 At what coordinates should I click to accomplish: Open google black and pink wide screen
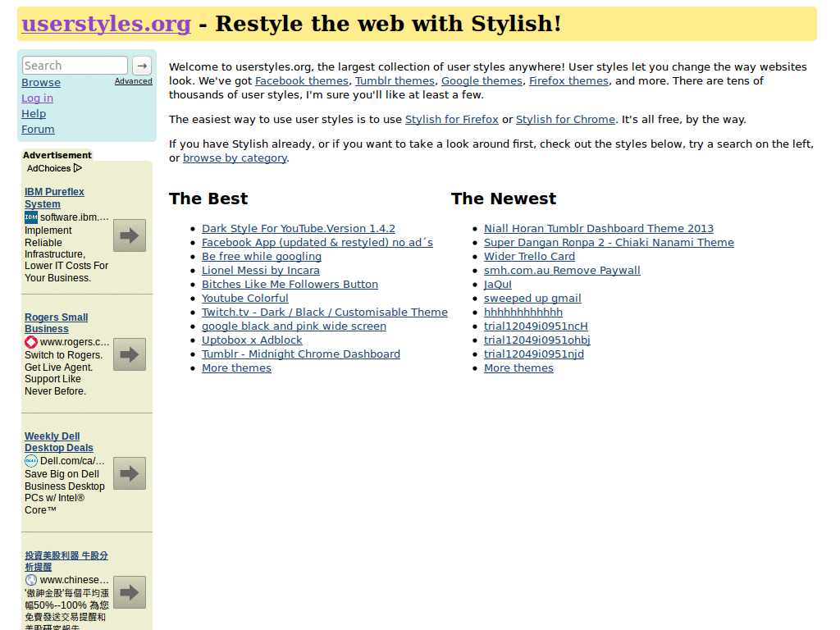(x=294, y=326)
